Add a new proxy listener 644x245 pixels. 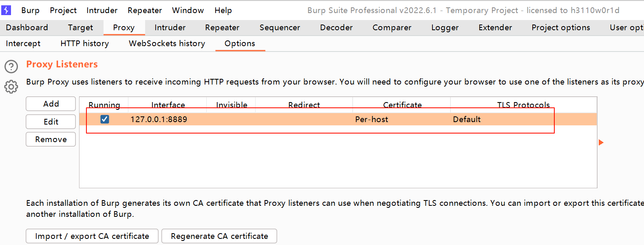pos(51,104)
